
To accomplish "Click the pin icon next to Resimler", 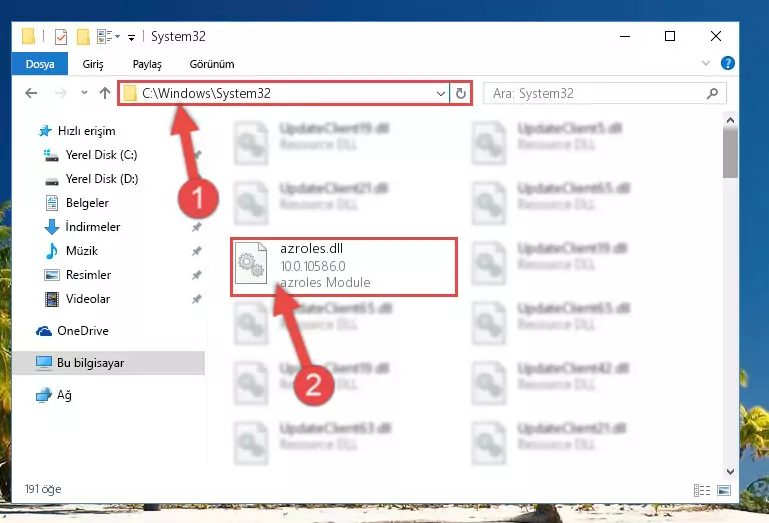I will pos(197,275).
